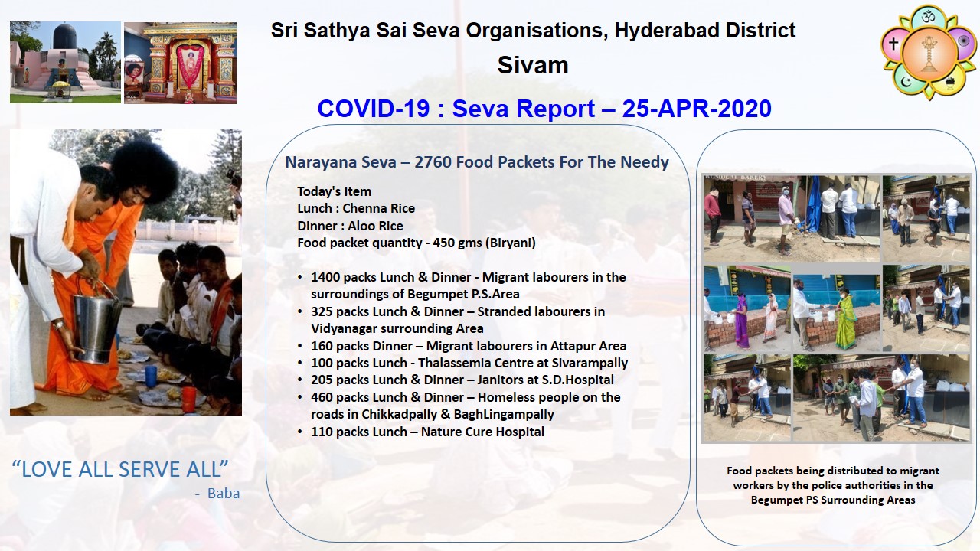Select the Shiva lingam temple photo
This screenshot has height=551, width=980.
click(x=65, y=62)
